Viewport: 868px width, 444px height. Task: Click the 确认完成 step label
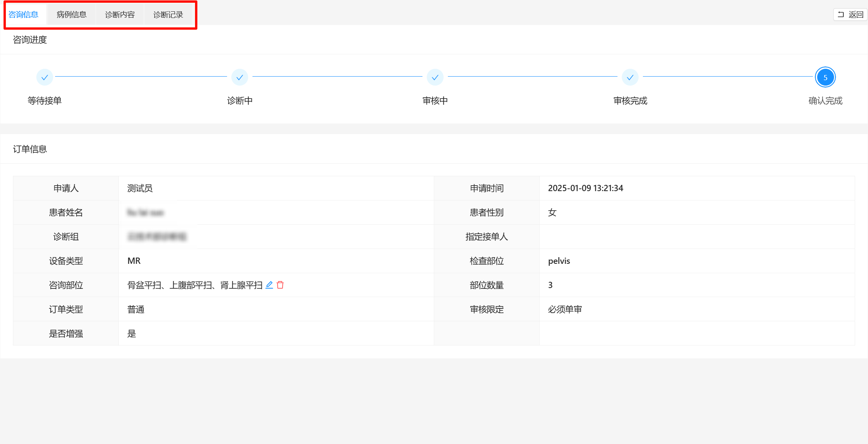(825, 101)
